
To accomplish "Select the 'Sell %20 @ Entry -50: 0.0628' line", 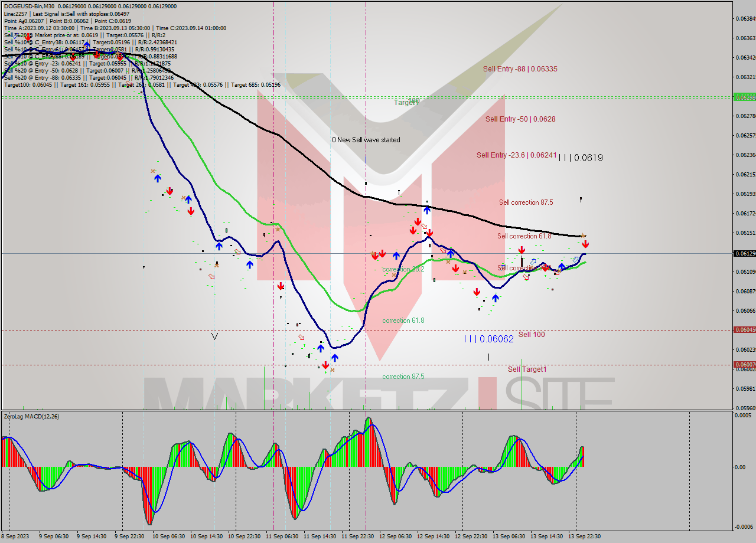I will 87,70.
